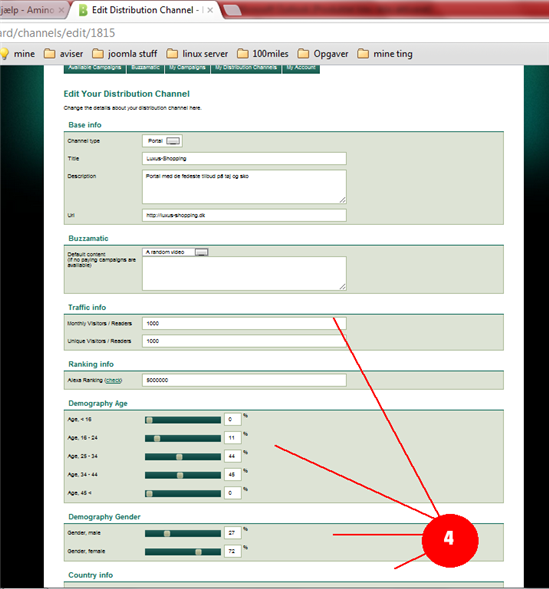Click the Title input field
The width and height of the screenshot is (549, 589).
(244, 159)
